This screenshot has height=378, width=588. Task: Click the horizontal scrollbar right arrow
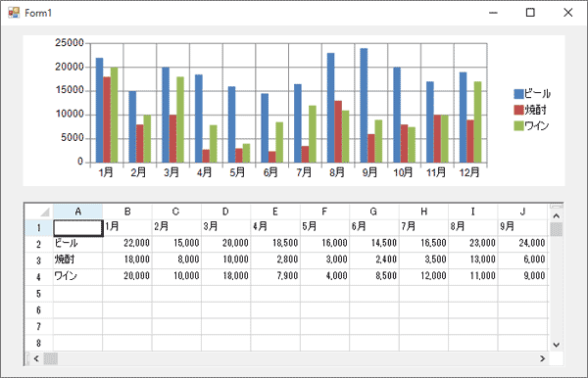click(x=542, y=358)
